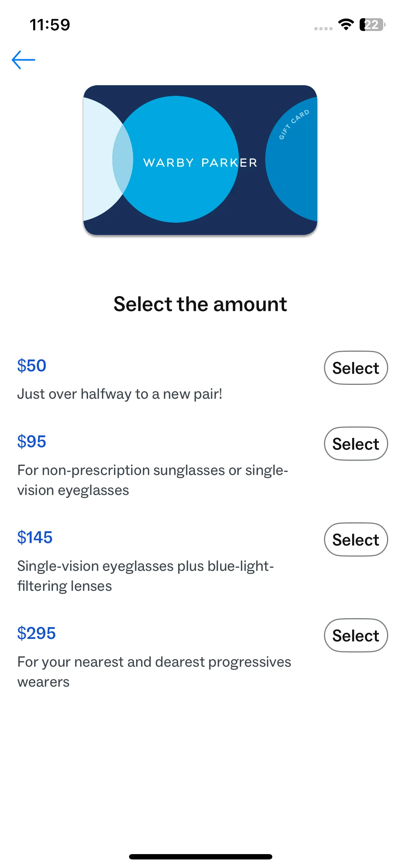Tap the Wi-Fi status icon
The image size is (401, 868).
346,25
